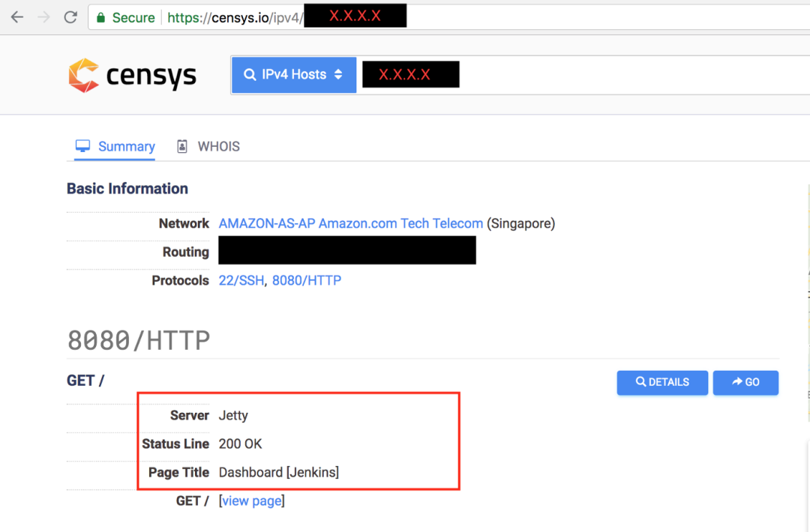The width and height of the screenshot is (810, 532).
Task: Open the view page link
Action: coord(251,501)
